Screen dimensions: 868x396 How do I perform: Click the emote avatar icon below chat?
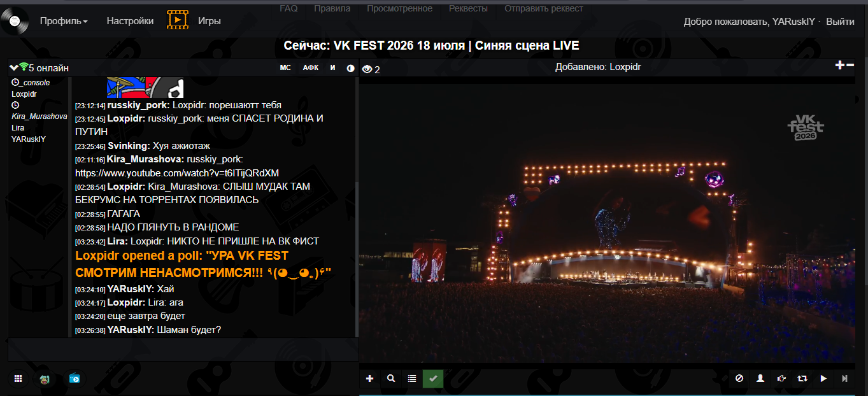pos(45,378)
